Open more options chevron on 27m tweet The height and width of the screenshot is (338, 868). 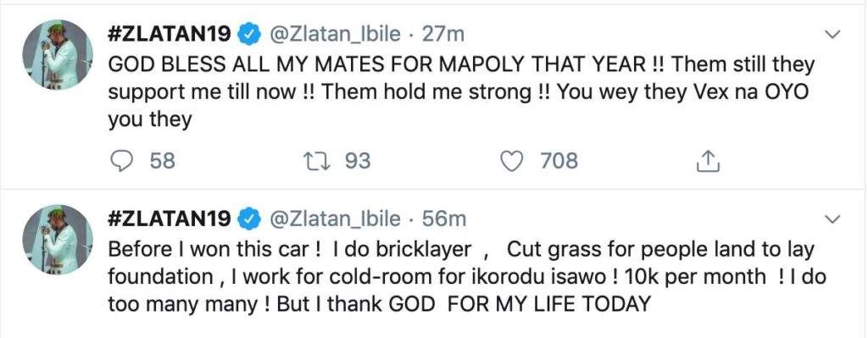(832, 35)
